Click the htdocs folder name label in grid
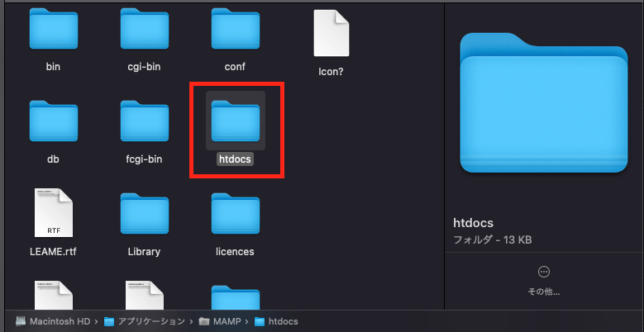 (235, 159)
